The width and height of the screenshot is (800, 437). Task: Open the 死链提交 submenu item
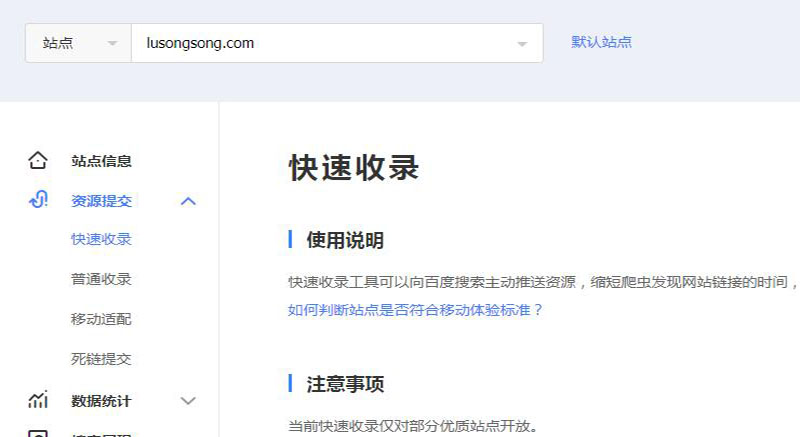[x=101, y=359]
